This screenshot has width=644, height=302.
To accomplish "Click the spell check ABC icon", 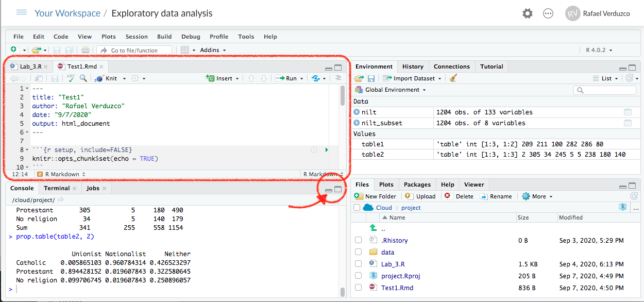I will click(x=71, y=78).
